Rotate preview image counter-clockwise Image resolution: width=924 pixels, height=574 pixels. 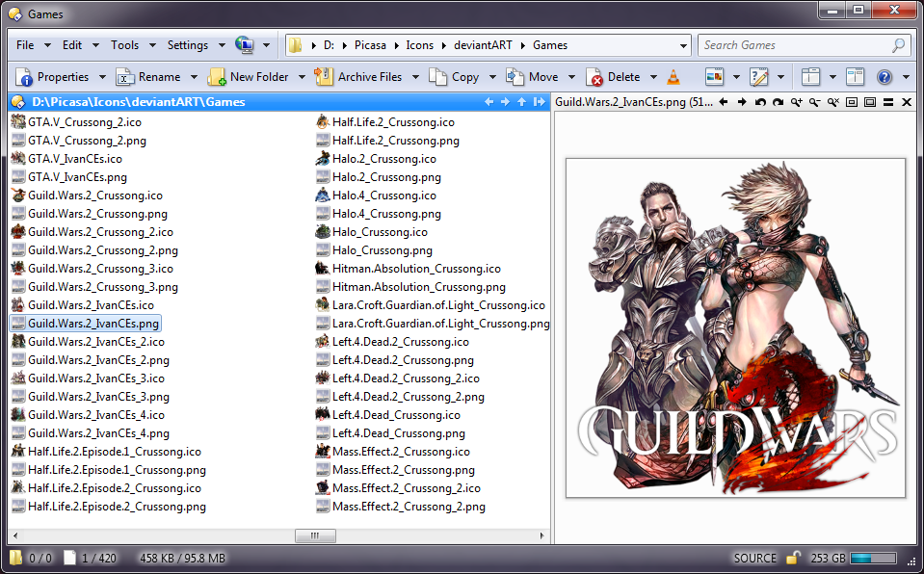pos(760,102)
